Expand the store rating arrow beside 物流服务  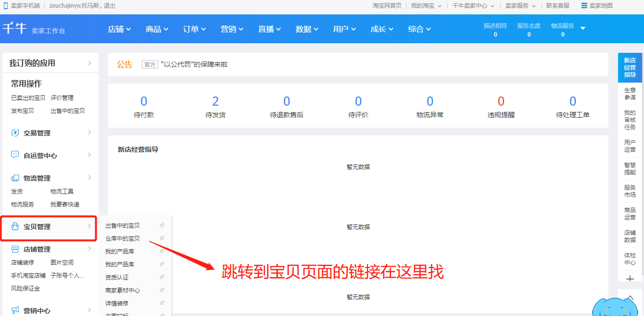pyautogui.click(x=583, y=28)
